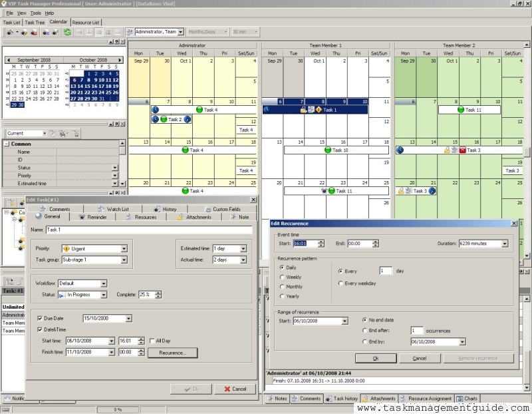Click the green refresh toolbar icon
Viewport: 532px width, 414px height.
(x=67, y=32)
